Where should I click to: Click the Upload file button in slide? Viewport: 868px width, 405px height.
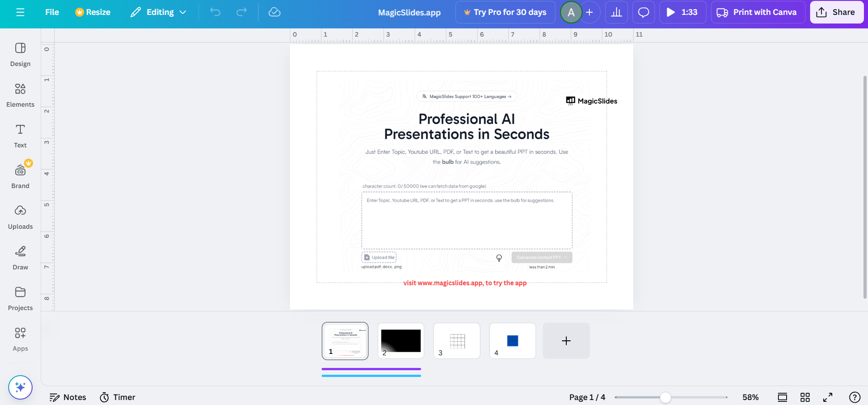coord(379,257)
